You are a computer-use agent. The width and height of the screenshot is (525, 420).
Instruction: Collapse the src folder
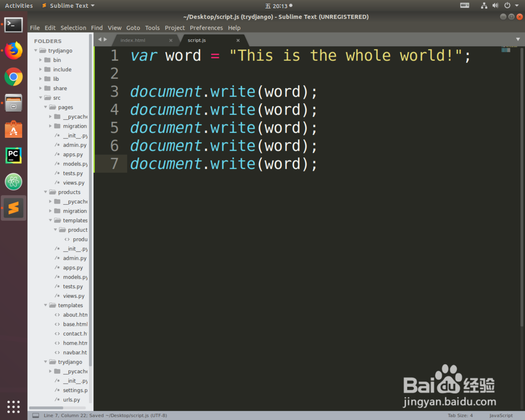(40, 98)
